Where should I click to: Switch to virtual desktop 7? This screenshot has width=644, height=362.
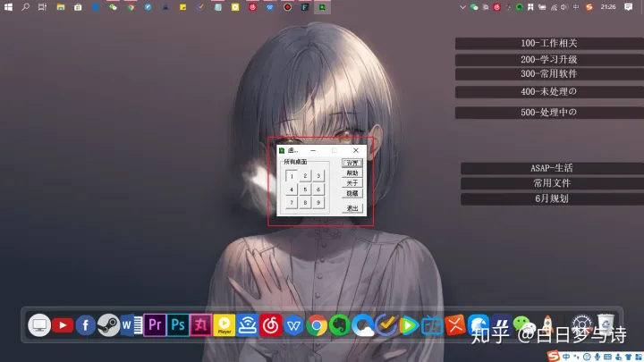tap(292, 202)
